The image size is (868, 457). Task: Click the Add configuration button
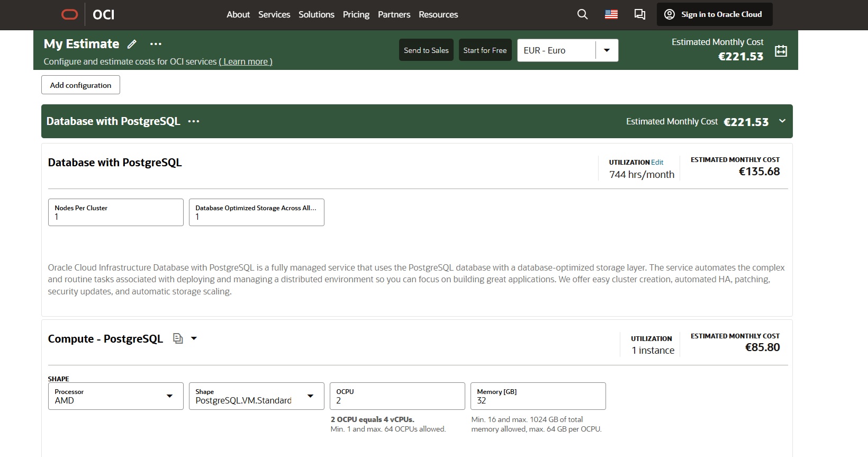click(80, 85)
